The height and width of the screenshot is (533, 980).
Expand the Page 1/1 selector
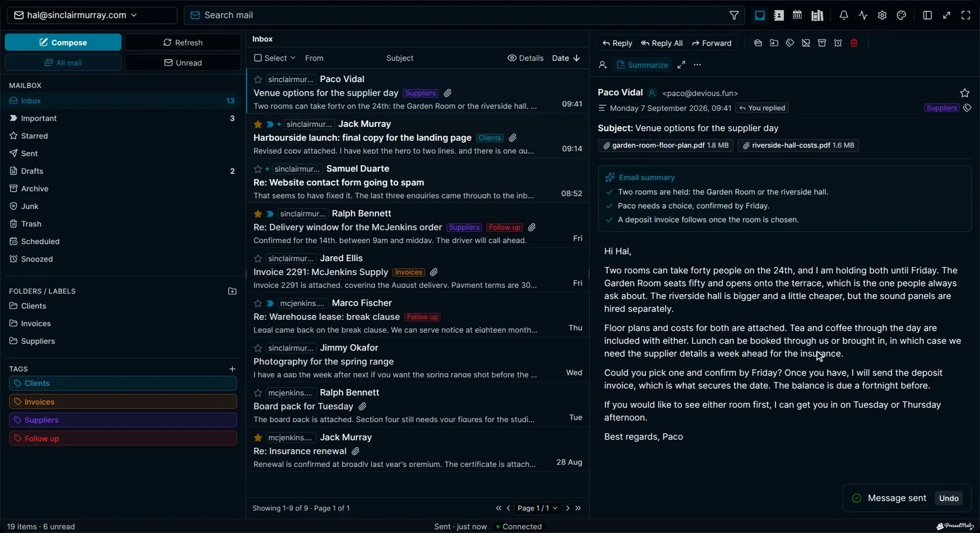[538, 508]
